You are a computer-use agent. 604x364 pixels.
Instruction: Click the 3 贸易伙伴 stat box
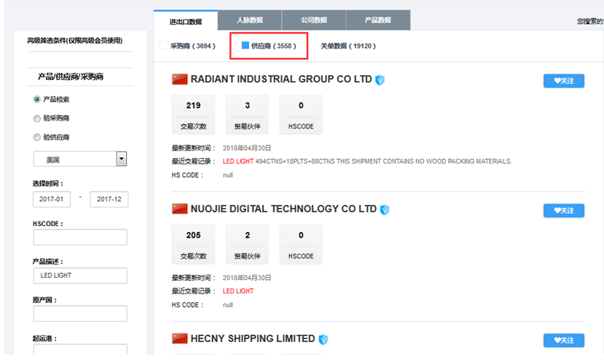coord(248,114)
